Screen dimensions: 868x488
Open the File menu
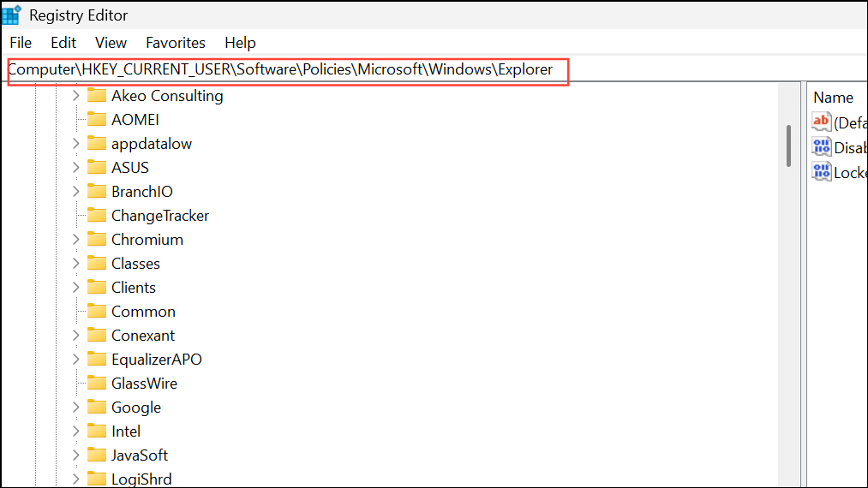pyautogui.click(x=21, y=43)
